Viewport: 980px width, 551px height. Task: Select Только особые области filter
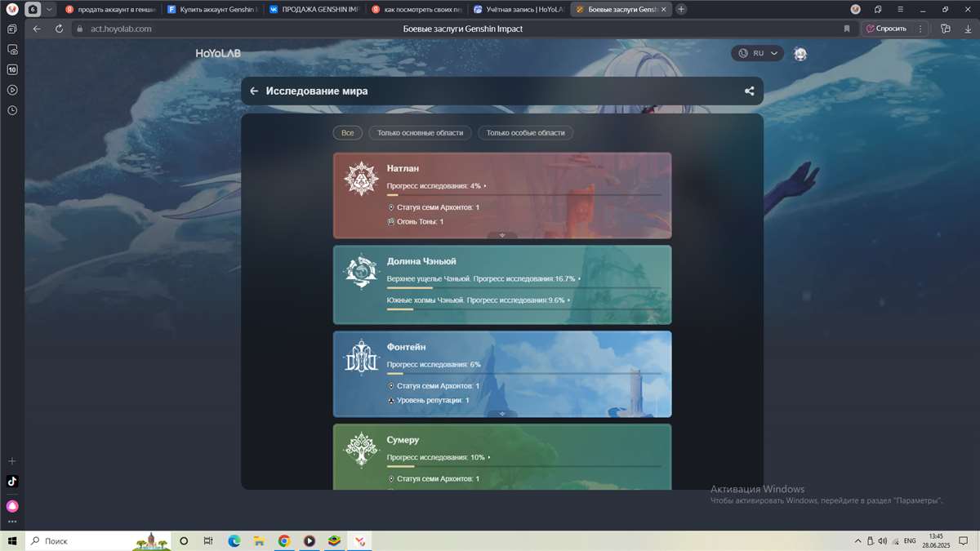[526, 133]
